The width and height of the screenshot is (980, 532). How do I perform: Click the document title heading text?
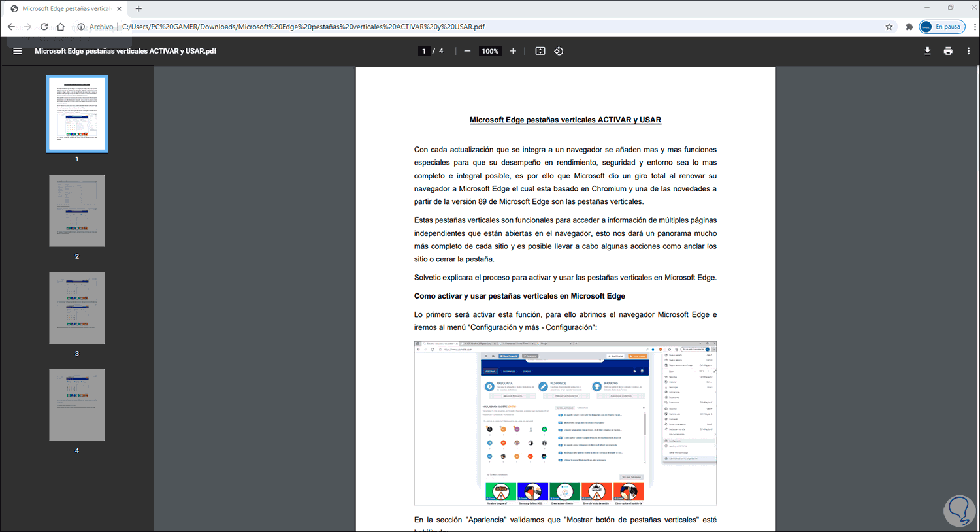tap(565, 120)
